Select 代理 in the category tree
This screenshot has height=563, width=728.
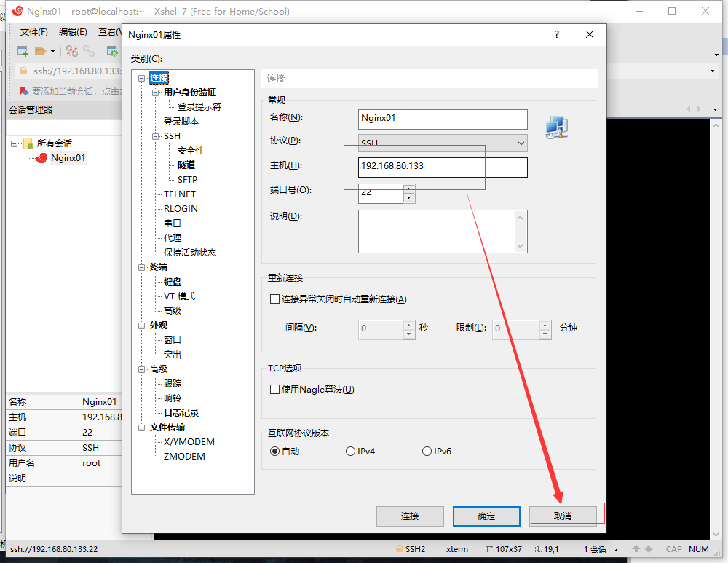[173, 238]
